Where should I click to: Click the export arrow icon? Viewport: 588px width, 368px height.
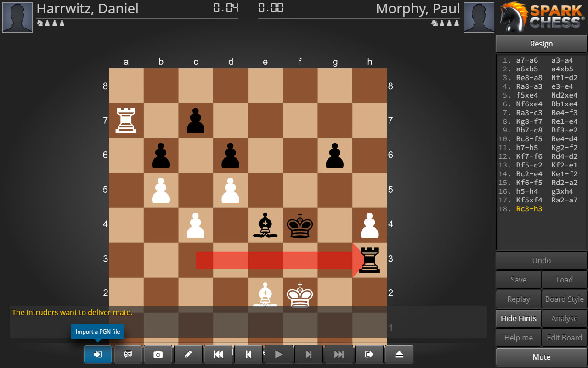coord(368,354)
